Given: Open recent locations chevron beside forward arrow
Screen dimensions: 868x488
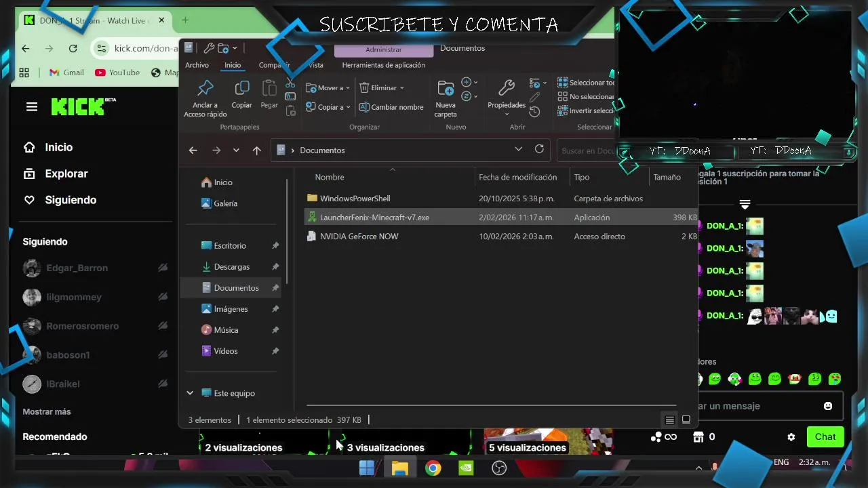Looking at the screenshot, I should pyautogui.click(x=236, y=150).
